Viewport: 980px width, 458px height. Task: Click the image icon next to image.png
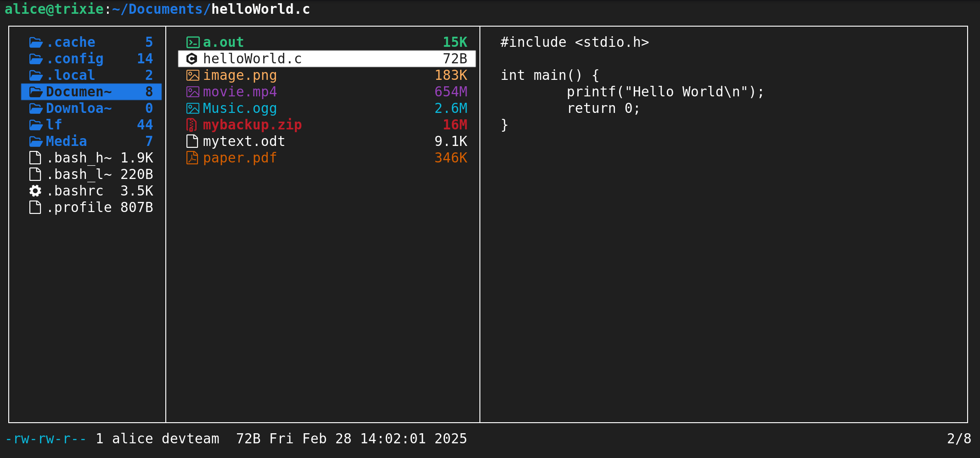tap(192, 75)
